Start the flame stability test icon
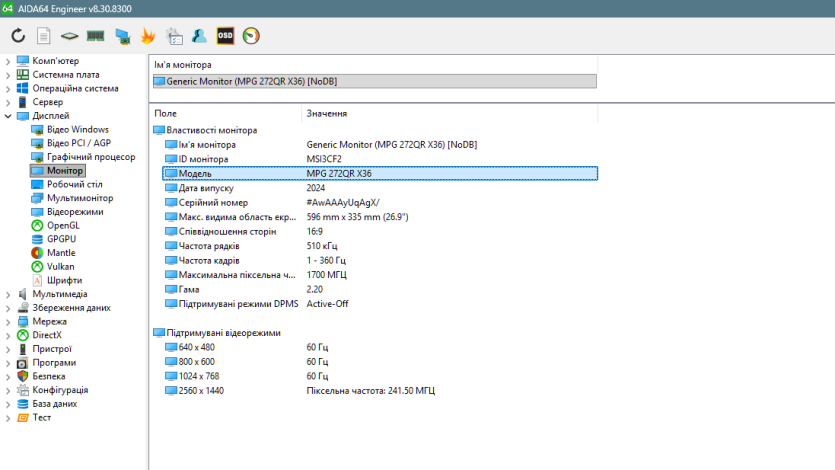Image resolution: width=835 pixels, height=470 pixels. [x=148, y=36]
